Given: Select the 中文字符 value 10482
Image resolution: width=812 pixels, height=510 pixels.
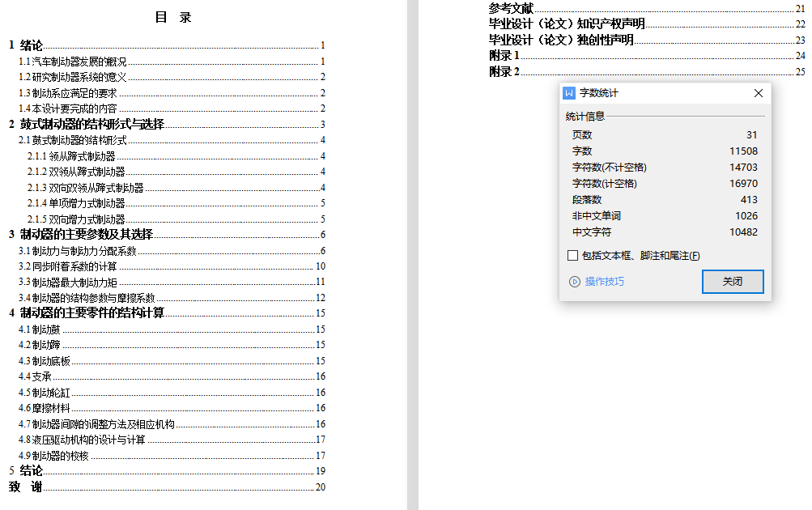Looking at the screenshot, I should pyautogui.click(x=744, y=232).
